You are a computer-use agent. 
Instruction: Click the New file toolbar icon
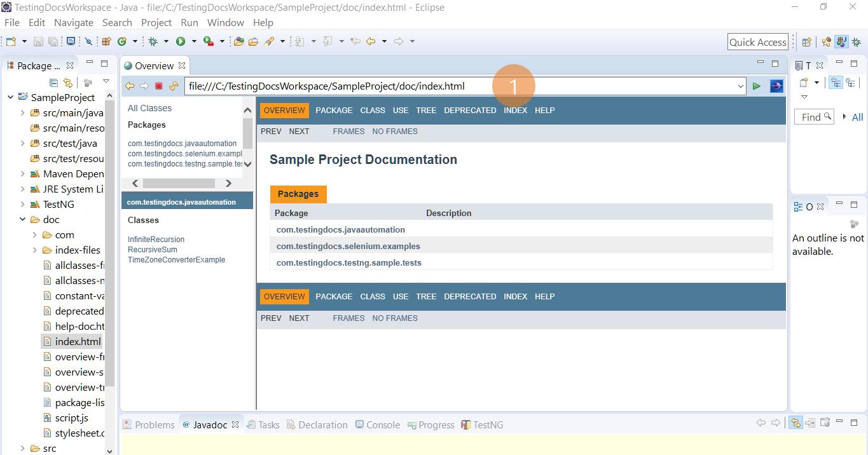click(11, 41)
